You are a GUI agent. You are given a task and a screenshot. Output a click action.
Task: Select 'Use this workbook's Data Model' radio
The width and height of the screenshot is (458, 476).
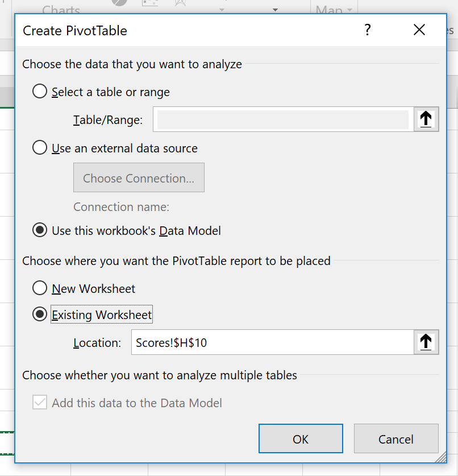(40, 230)
